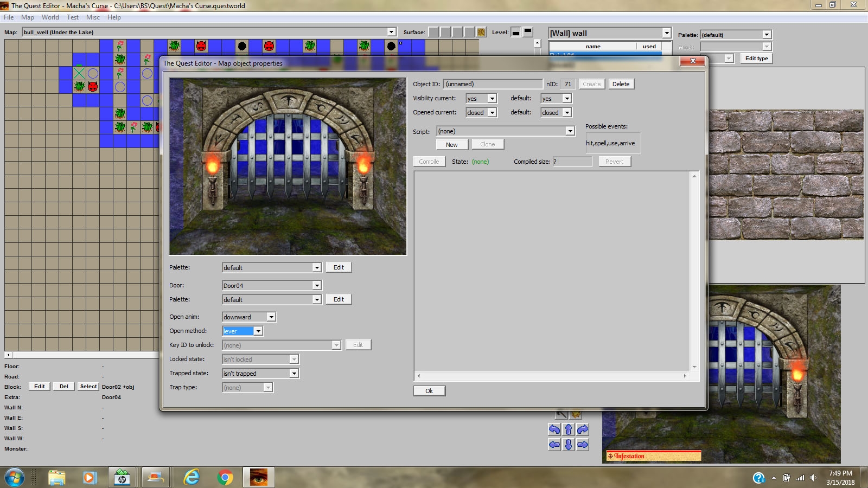Open Google Chrome from the taskbar
Screen dimensions: 868x488
225,477
